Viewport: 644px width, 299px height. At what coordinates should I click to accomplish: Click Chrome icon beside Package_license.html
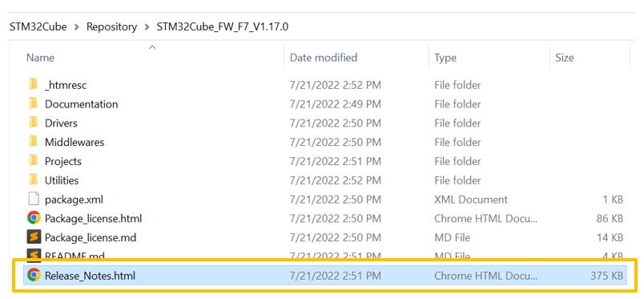34,218
